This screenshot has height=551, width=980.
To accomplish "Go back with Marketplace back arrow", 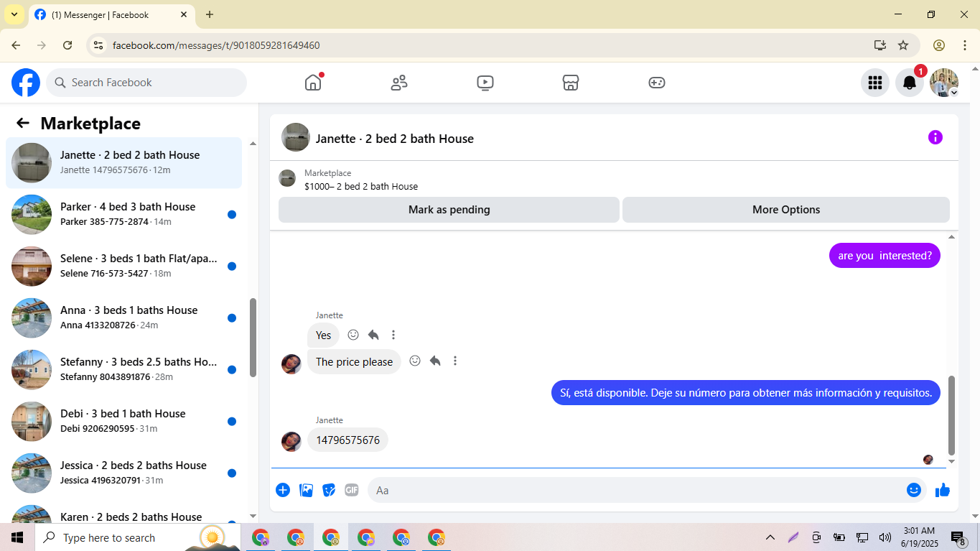I will pos(23,123).
